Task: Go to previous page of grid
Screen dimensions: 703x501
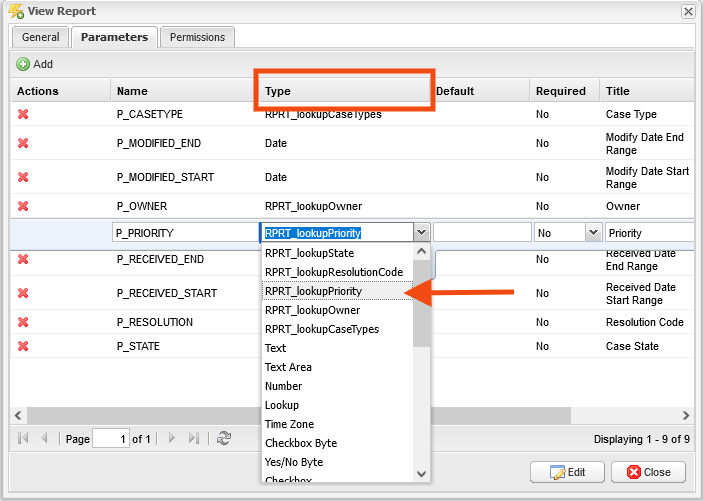Action: 44,438
